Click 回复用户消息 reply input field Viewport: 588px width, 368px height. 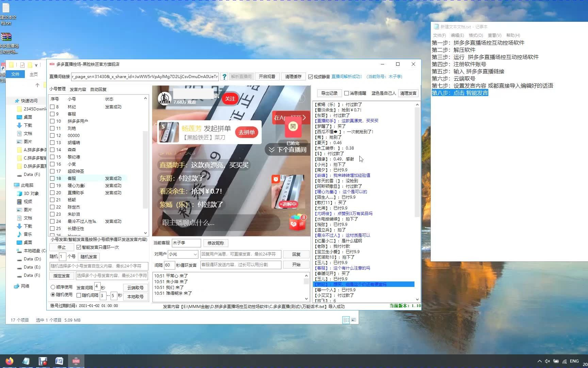(x=241, y=254)
